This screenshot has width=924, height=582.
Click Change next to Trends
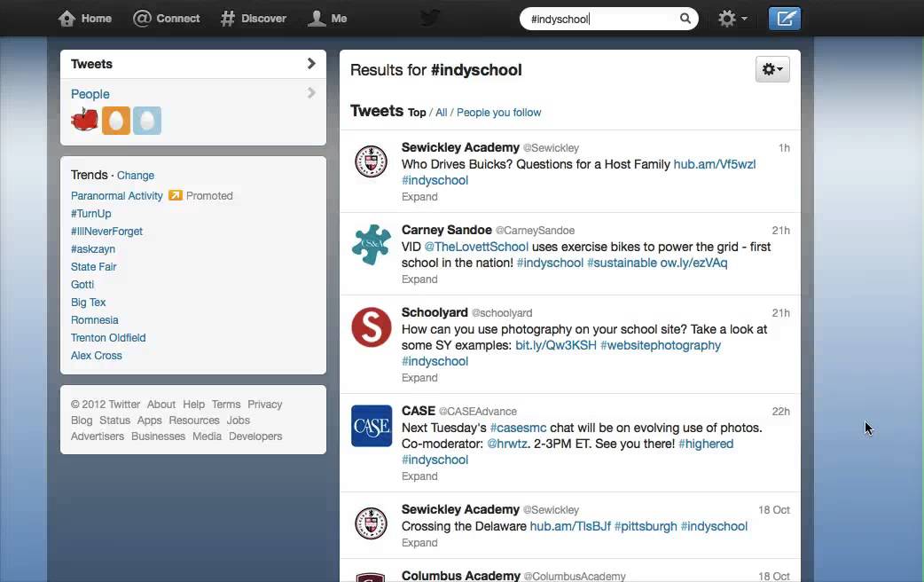[136, 175]
